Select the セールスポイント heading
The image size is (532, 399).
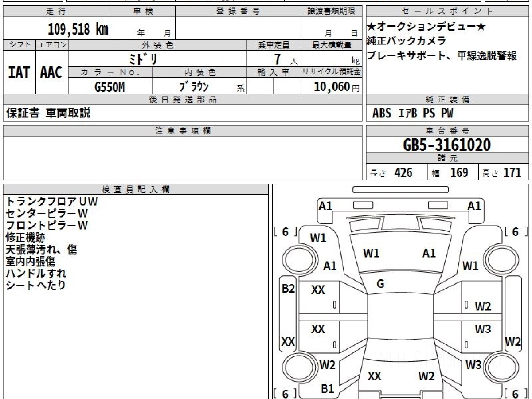[x=448, y=12]
